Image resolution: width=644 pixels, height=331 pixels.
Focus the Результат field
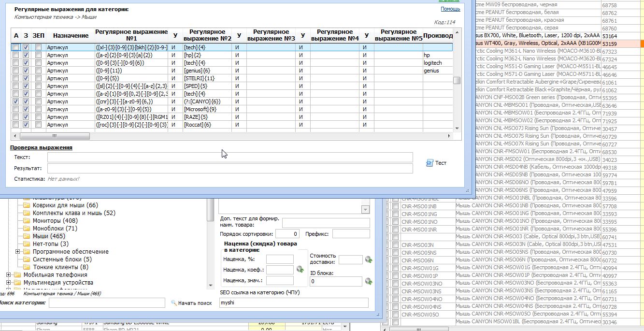click(x=230, y=168)
